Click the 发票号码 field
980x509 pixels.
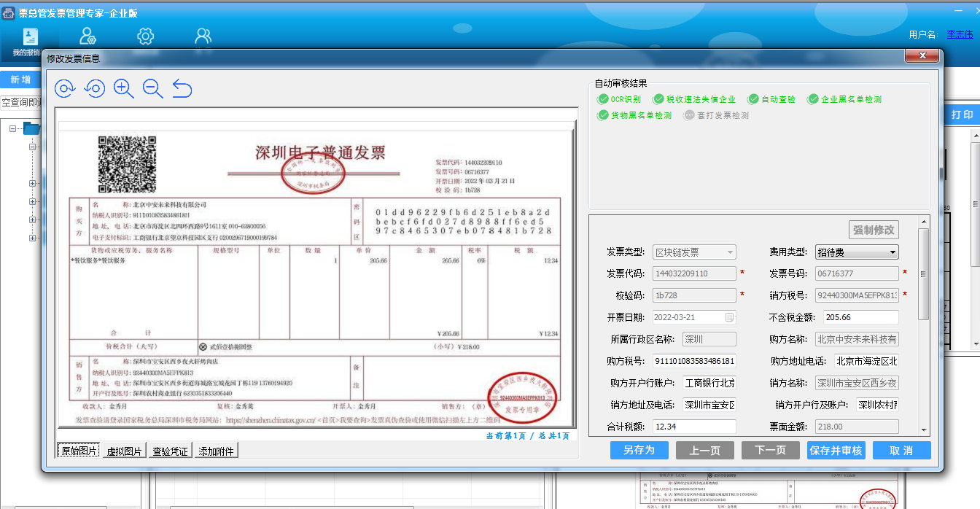(x=857, y=273)
